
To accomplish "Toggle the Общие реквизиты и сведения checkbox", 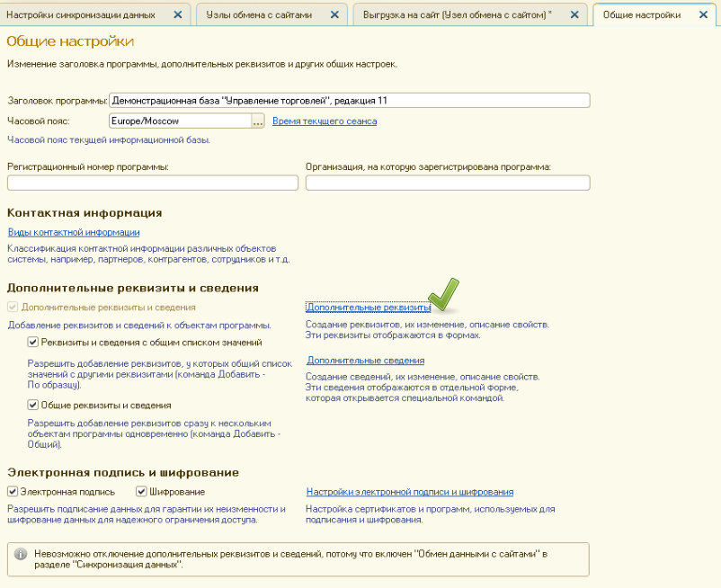I will click(32, 405).
